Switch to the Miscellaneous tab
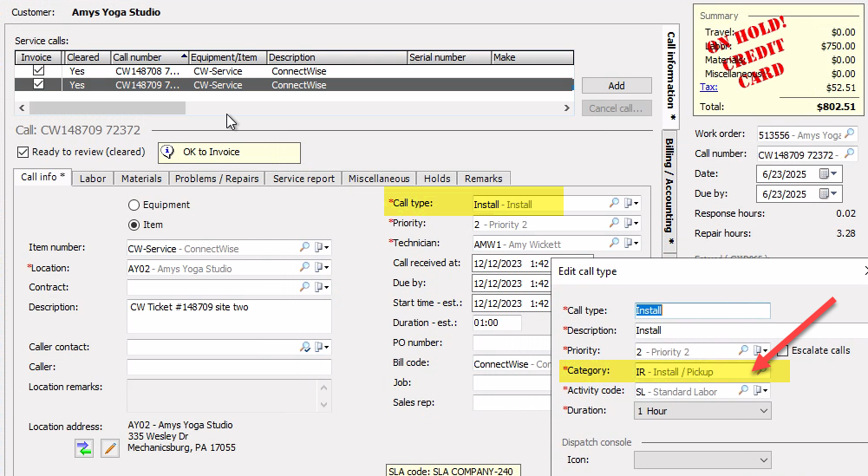This screenshot has width=868, height=476. coord(379,179)
